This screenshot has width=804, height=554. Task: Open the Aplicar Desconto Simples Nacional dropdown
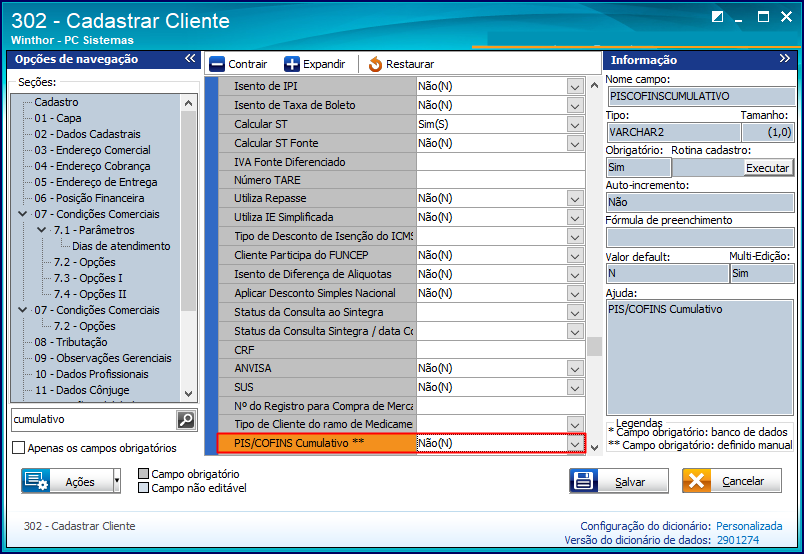click(x=575, y=293)
